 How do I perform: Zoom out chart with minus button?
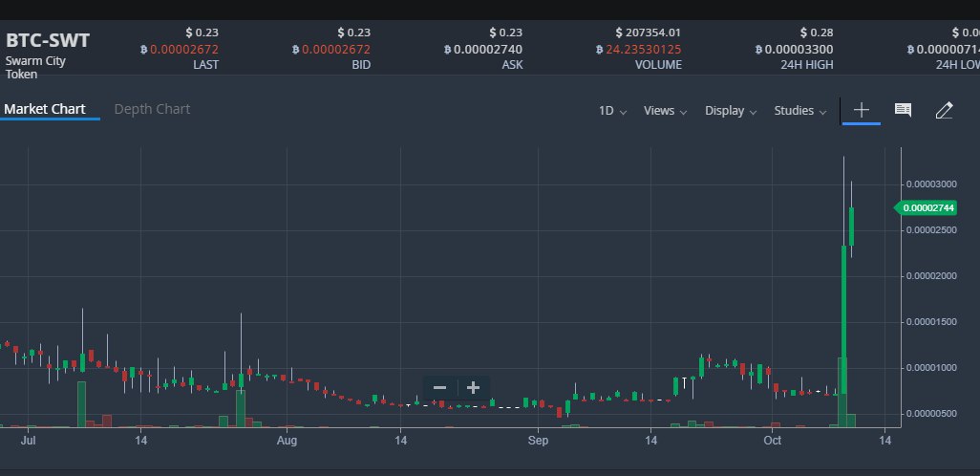pyautogui.click(x=440, y=388)
